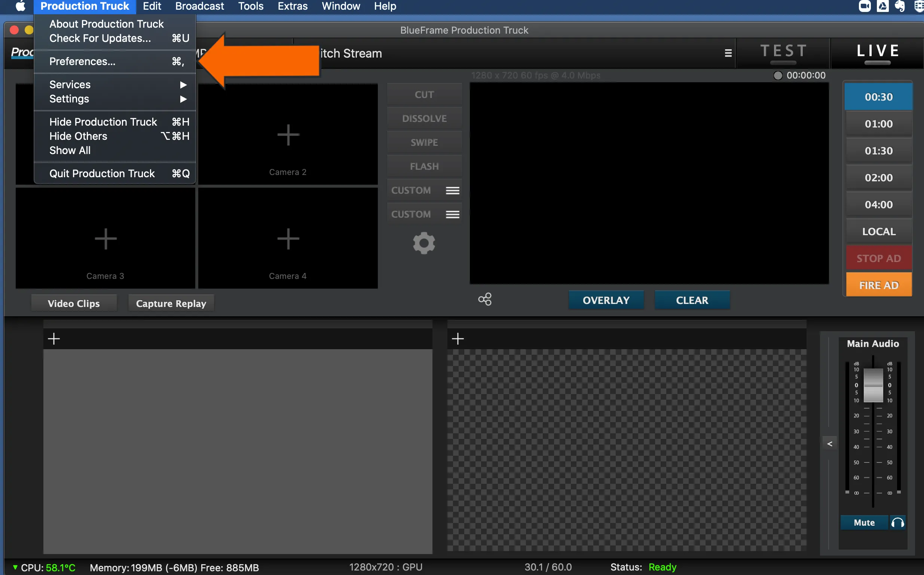Collapse audio panel with < arrow

click(x=830, y=444)
